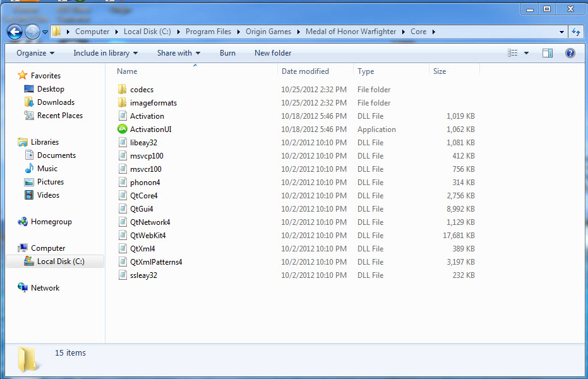Image resolution: width=588 pixels, height=379 pixels.
Task: Expand arrow between Computer and Local Disk
Action: click(x=117, y=32)
